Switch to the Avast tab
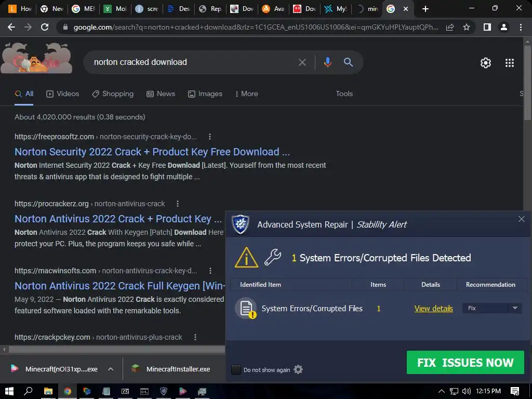This screenshot has width=532, height=399. point(273,9)
